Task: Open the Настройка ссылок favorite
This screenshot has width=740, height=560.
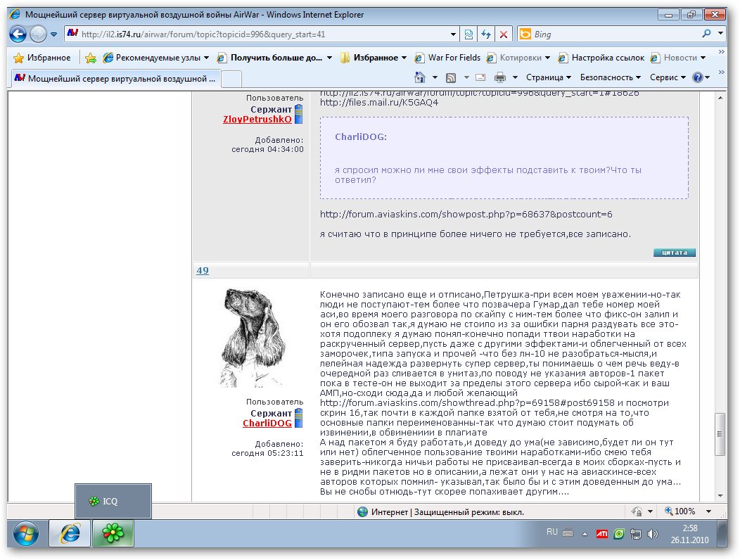Action: click(x=601, y=58)
